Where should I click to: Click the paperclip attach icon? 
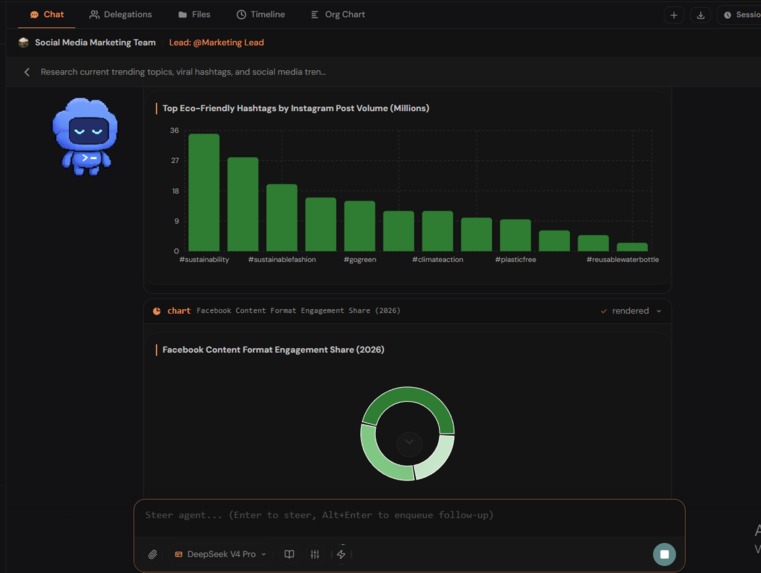point(152,554)
